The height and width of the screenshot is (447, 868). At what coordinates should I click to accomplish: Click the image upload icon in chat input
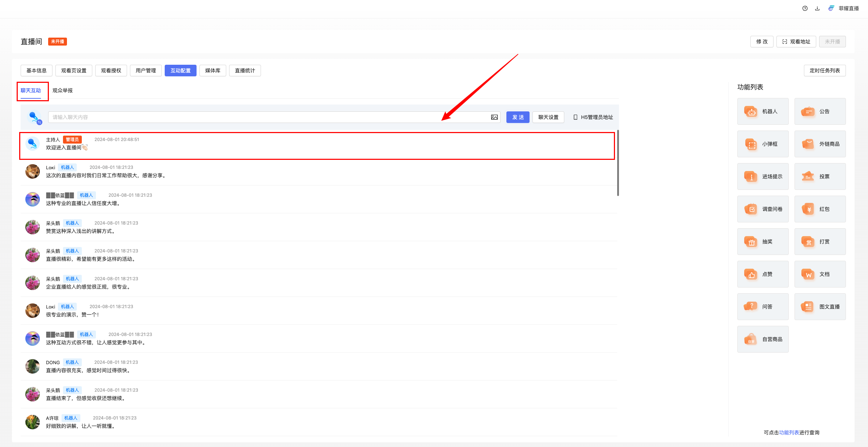[494, 117]
